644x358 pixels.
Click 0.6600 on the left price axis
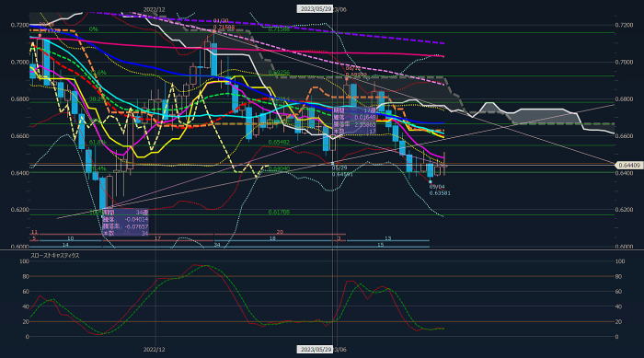click(19, 136)
